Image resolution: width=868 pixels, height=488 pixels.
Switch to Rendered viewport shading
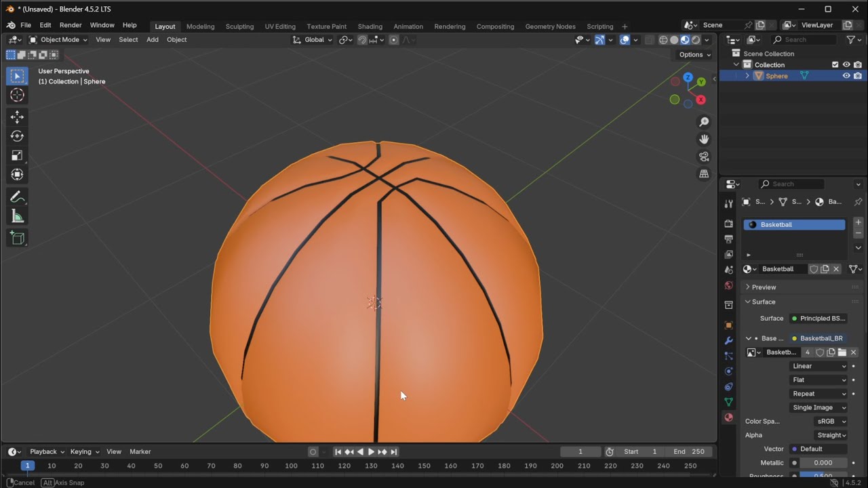(x=696, y=39)
